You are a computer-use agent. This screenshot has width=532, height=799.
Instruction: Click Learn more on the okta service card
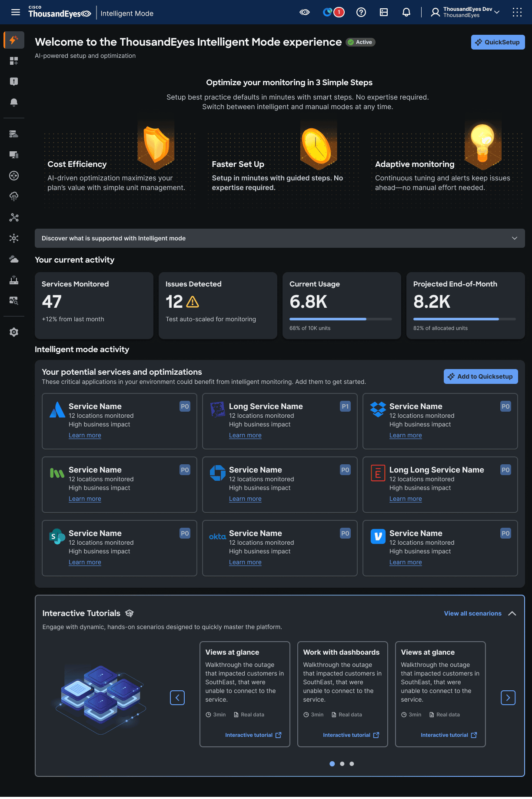[245, 562]
